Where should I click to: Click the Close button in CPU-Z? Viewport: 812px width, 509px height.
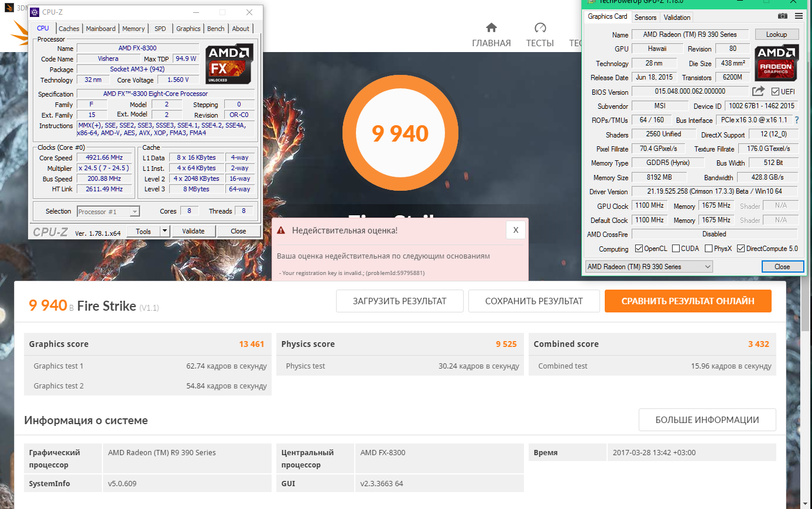(238, 231)
